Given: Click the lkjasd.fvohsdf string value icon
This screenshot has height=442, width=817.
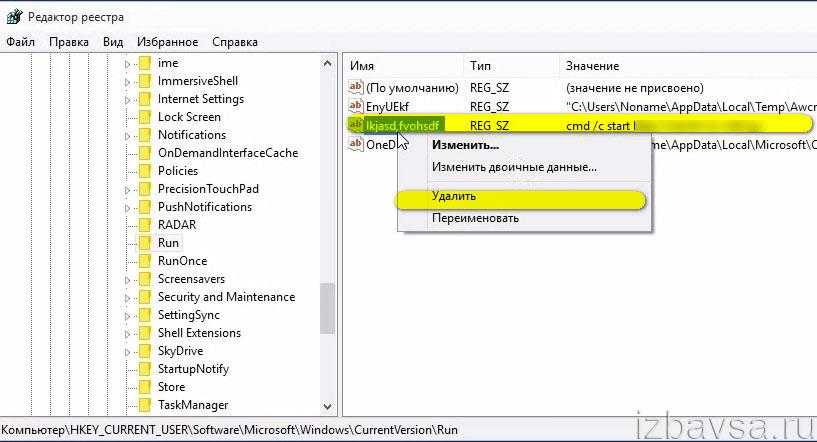Looking at the screenshot, I should pos(355,125).
